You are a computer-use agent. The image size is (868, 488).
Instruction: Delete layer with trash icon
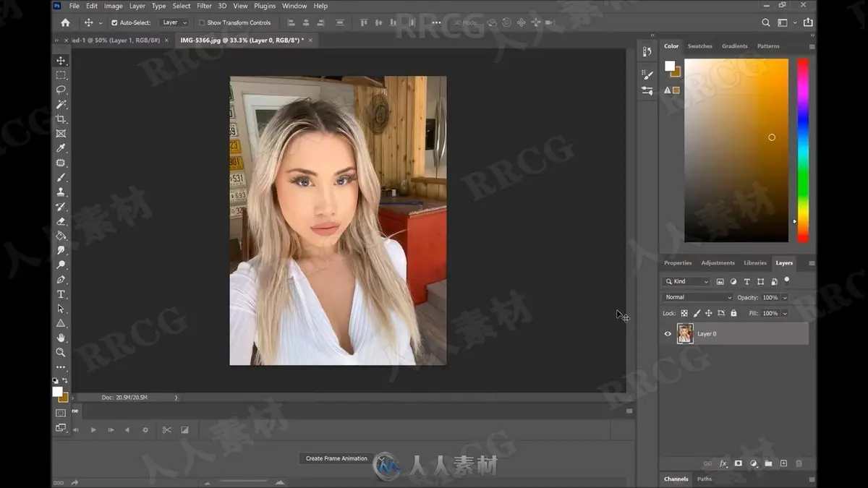click(799, 463)
